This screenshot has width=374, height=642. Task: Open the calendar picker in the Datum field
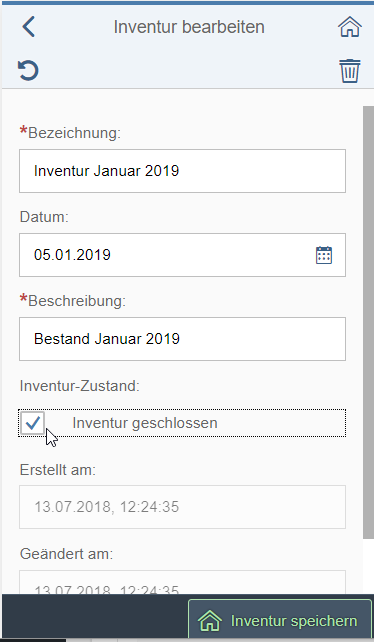pyautogui.click(x=324, y=255)
